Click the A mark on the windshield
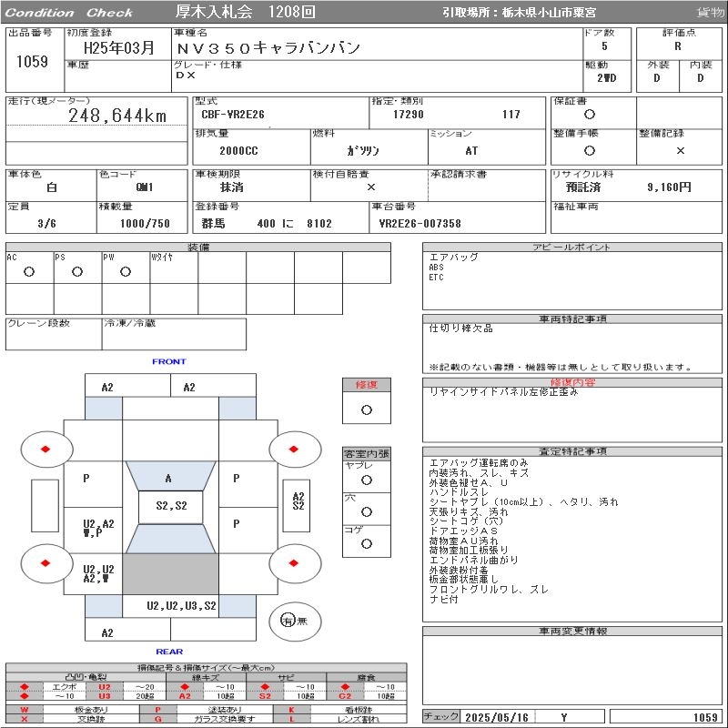 [168, 479]
